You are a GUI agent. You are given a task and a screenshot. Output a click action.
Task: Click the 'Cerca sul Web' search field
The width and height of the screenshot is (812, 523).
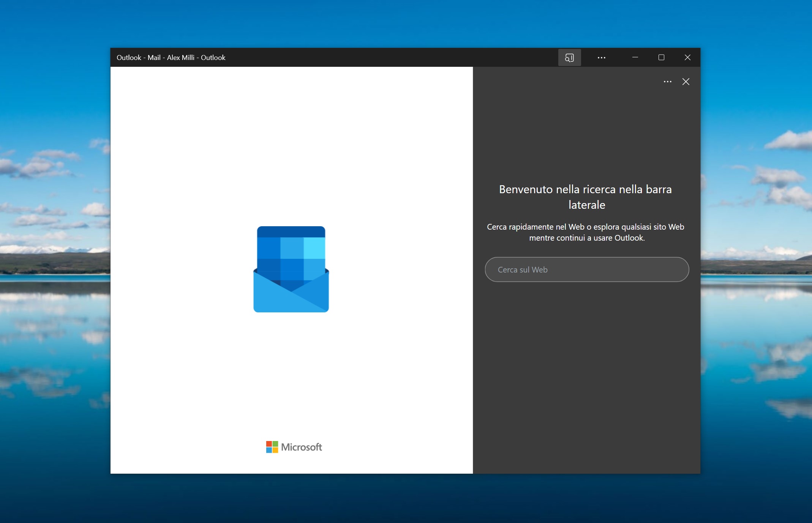587,269
